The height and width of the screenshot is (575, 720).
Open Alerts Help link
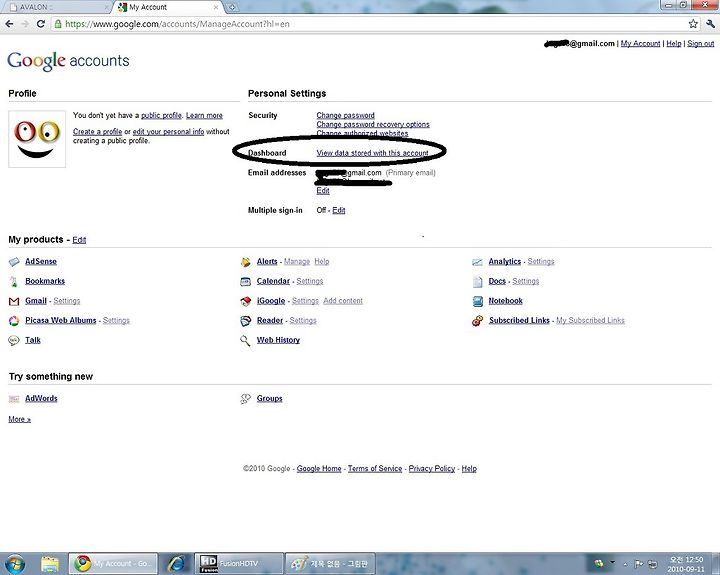click(x=322, y=261)
